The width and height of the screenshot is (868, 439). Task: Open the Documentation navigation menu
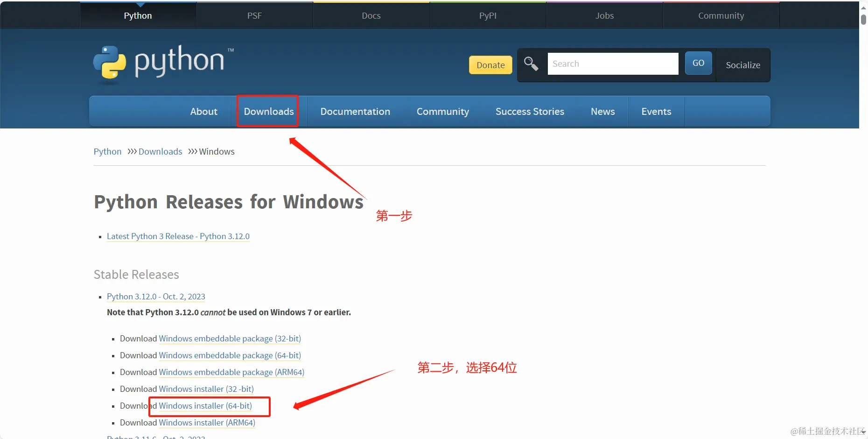[x=355, y=111]
